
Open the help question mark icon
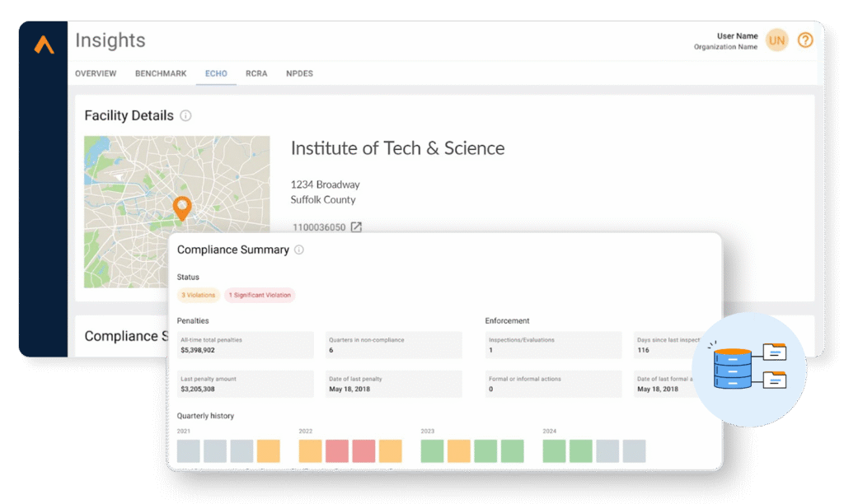pyautogui.click(x=805, y=40)
